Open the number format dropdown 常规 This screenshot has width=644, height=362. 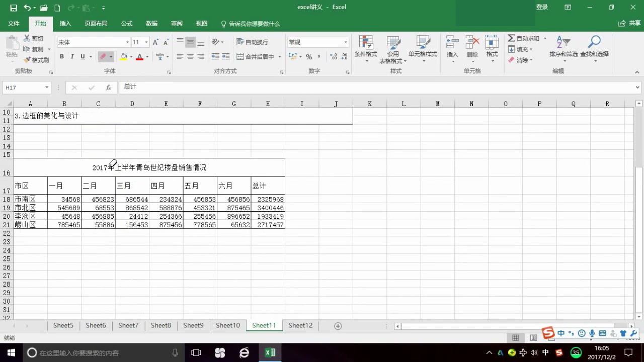346,42
